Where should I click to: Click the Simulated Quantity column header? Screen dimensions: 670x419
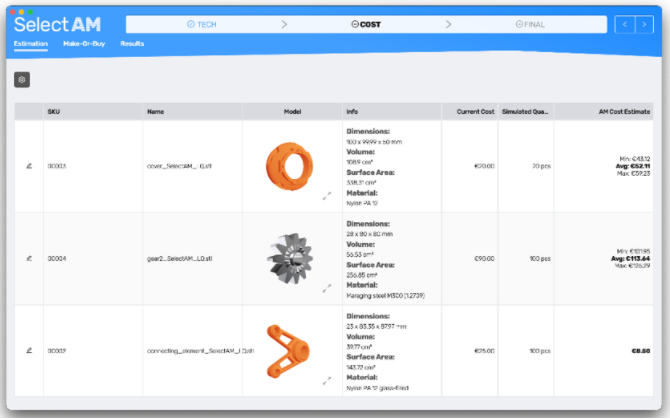tap(525, 111)
